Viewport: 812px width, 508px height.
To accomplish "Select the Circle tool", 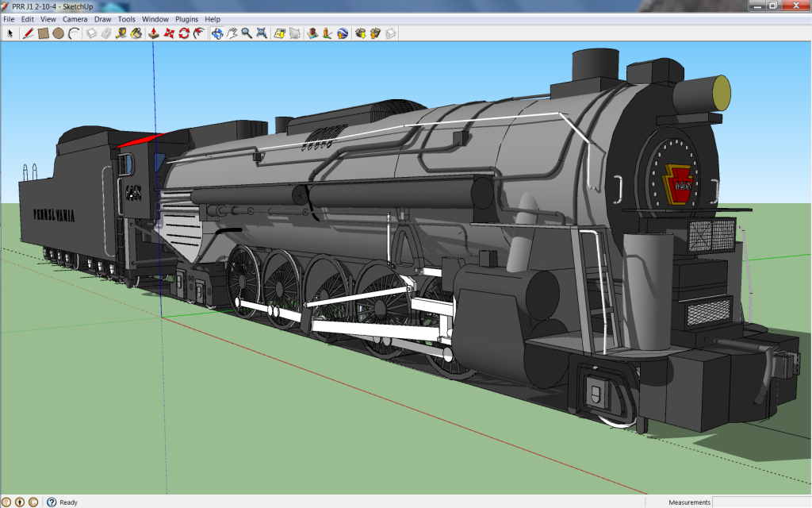I will [x=59, y=33].
